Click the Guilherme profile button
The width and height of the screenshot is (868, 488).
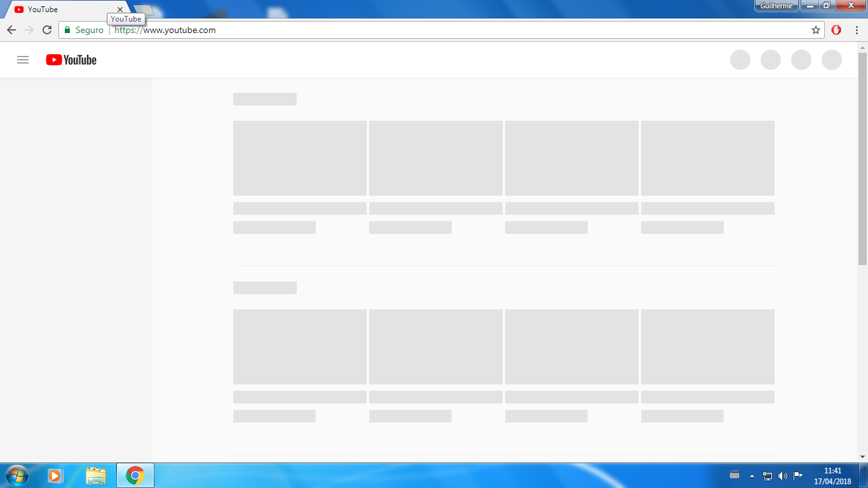(776, 6)
